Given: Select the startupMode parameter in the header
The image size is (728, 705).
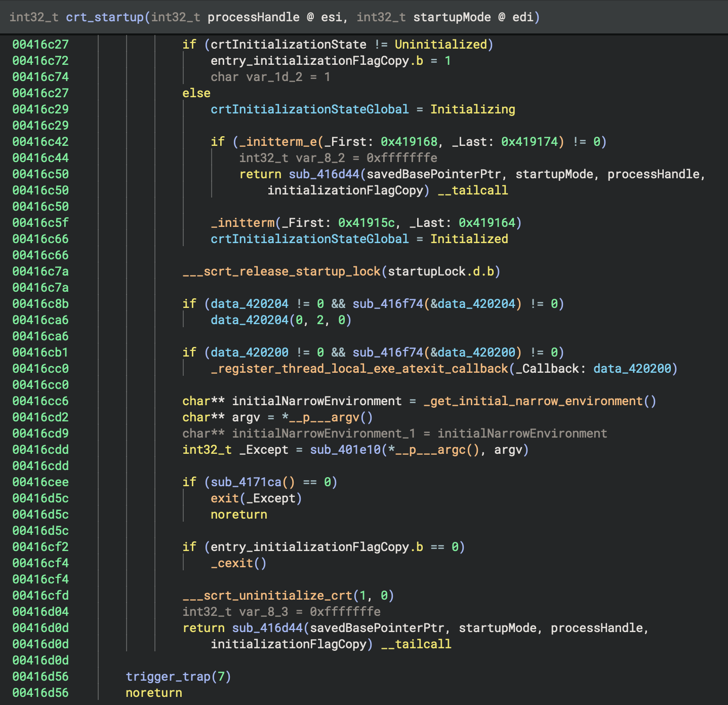Looking at the screenshot, I should click(x=452, y=17).
